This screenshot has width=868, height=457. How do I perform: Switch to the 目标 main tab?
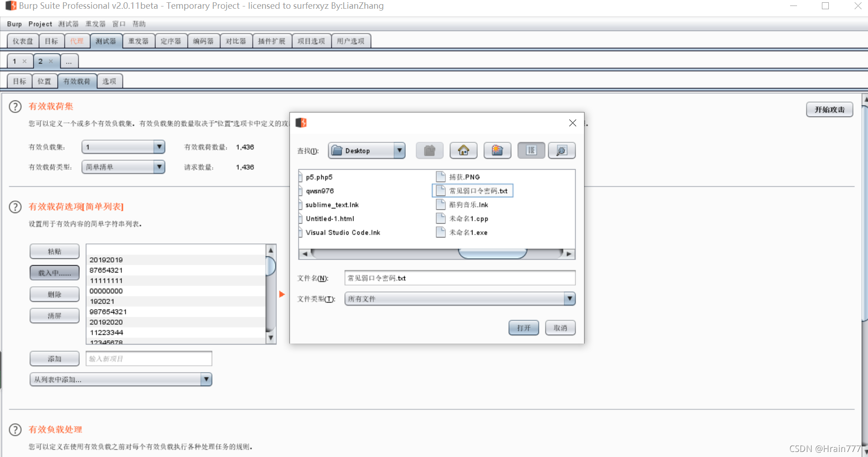[x=52, y=41]
